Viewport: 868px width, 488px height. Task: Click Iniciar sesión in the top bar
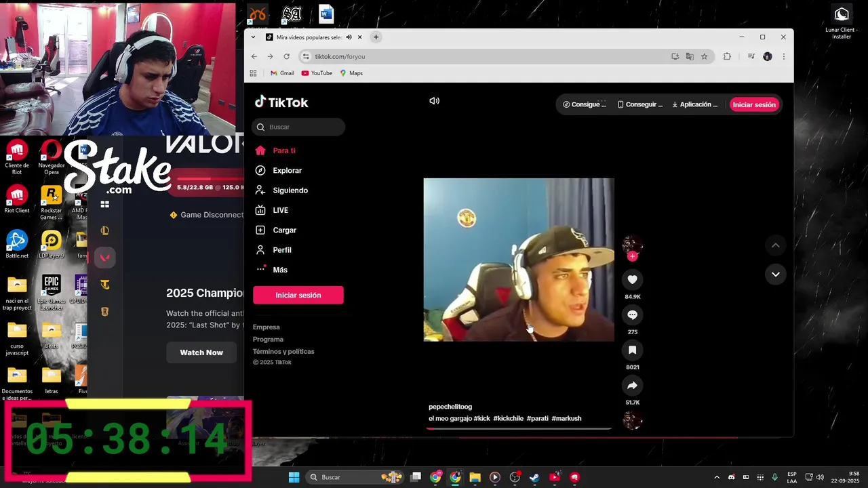(754, 104)
